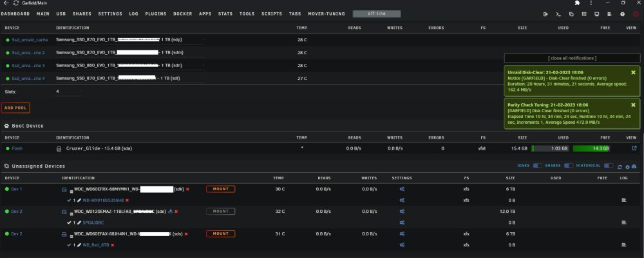Viewport: 644px width, 258px height.
Task: Click settings cogs for partition WD_Red_6TB
Action: (402, 245)
